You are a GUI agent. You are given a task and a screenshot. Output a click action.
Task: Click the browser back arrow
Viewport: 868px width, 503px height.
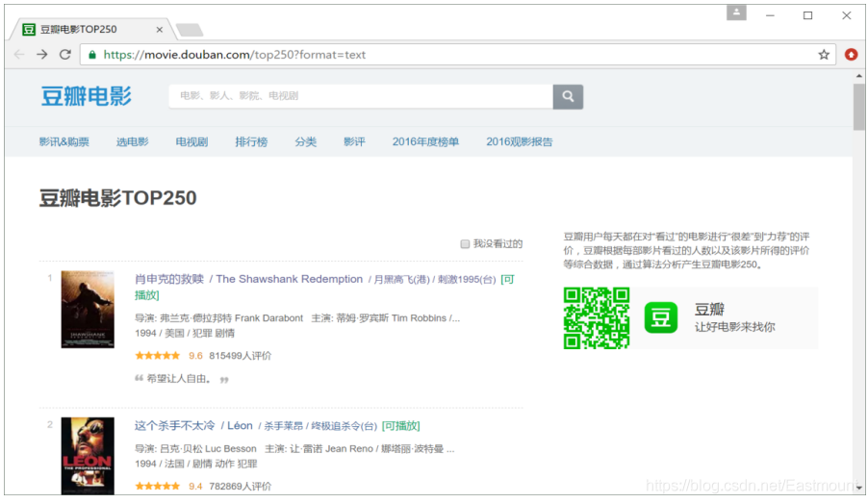coord(19,54)
